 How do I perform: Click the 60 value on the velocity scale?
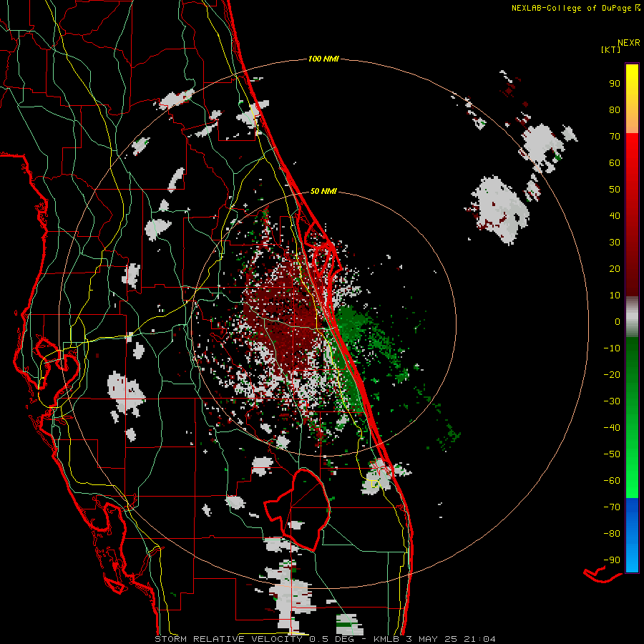[x=615, y=163]
